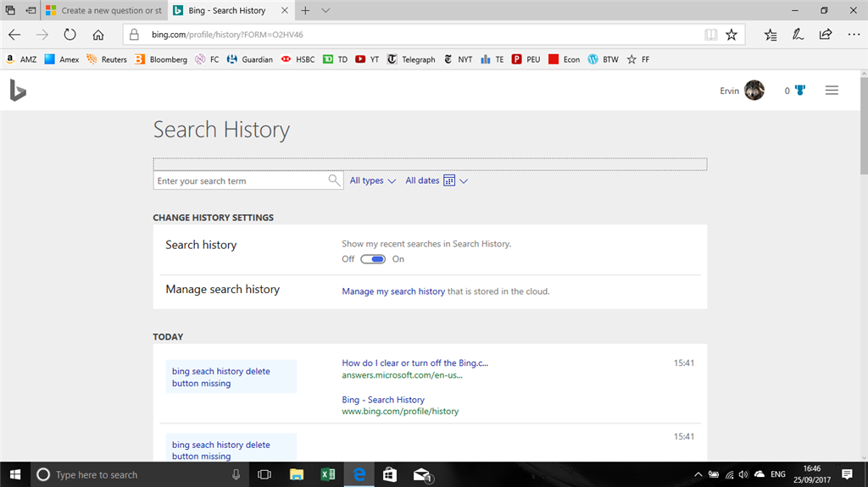
Task: Open answers.microsoft.com/en-us link
Action: pos(402,375)
